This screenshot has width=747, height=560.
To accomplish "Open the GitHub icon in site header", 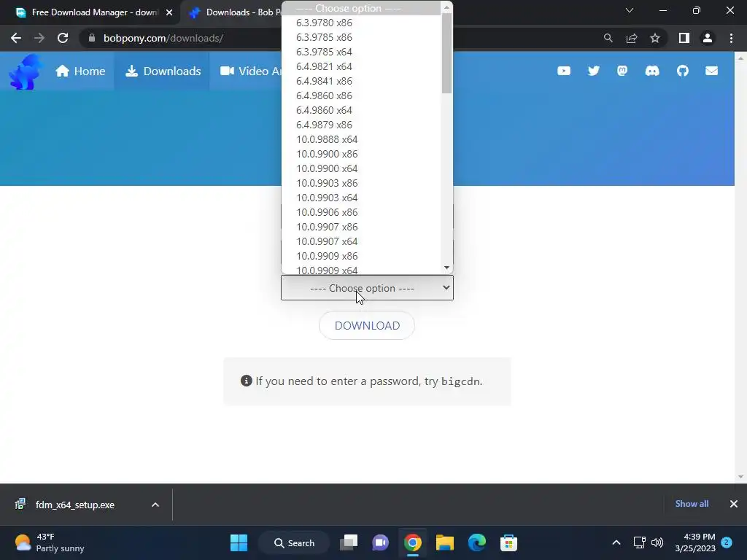I will (683, 71).
